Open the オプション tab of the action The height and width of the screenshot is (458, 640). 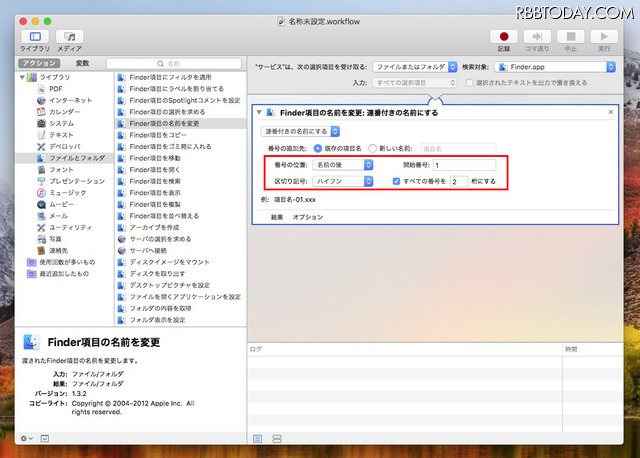click(x=308, y=217)
